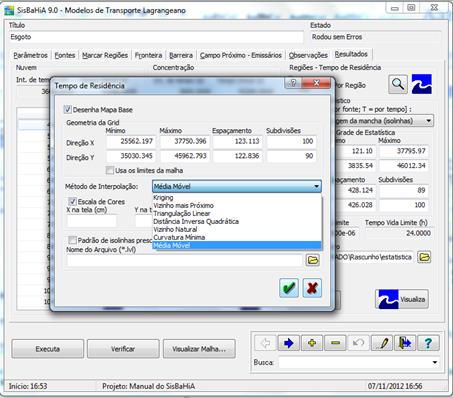The height and width of the screenshot is (398, 453).
Task: Click the Verificar button
Action: [x=123, y=349]
